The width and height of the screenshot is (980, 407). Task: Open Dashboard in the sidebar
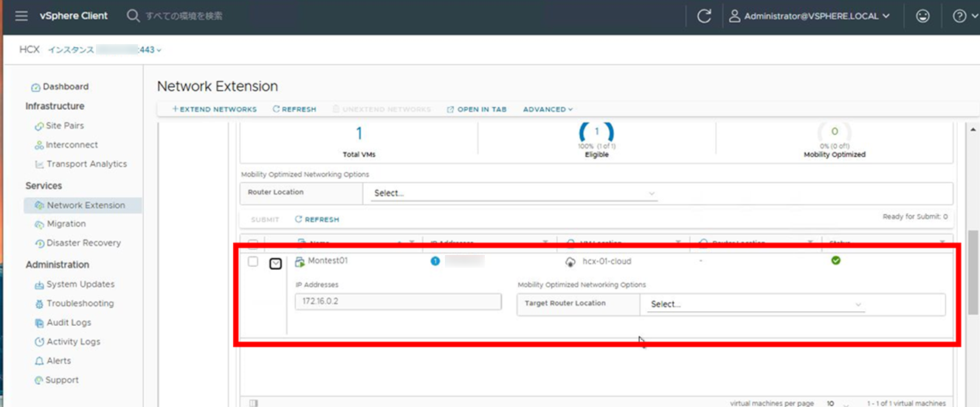65,86
